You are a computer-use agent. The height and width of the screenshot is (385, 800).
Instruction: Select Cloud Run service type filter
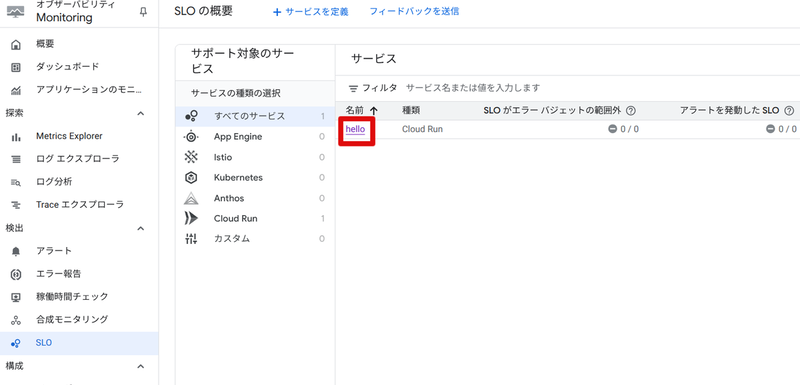(x=255, y=218)
